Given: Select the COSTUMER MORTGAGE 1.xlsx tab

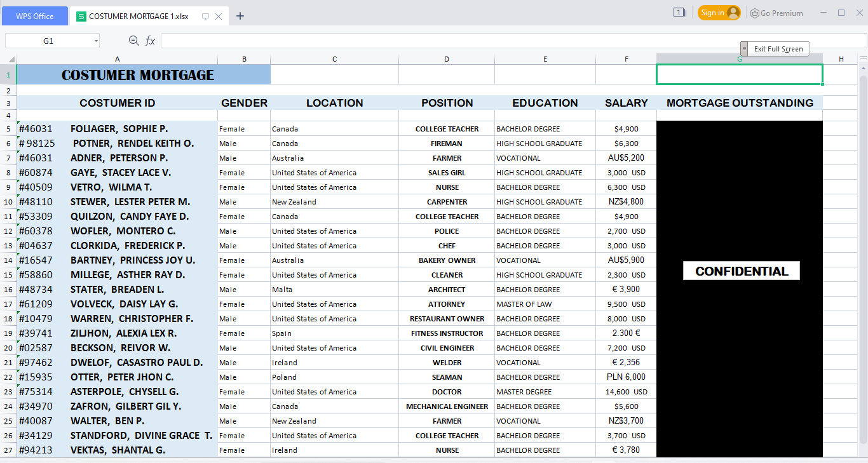Looking at the screenshot, I should tap(138, 17).
